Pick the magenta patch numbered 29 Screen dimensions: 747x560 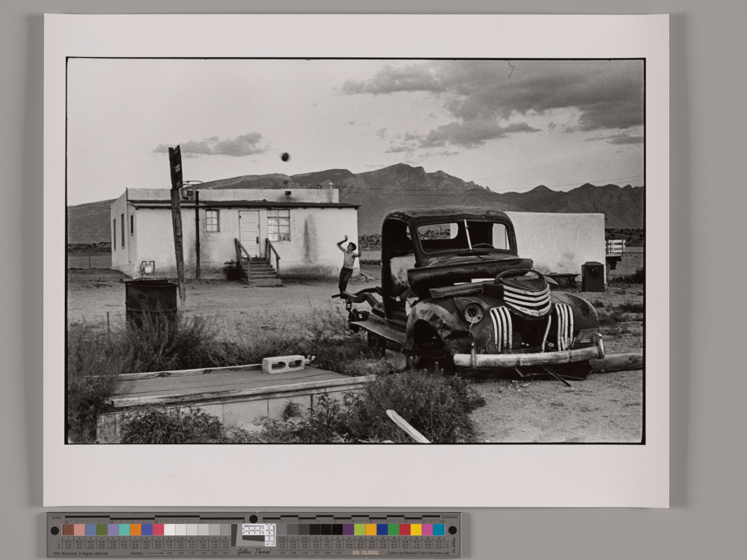427,530
